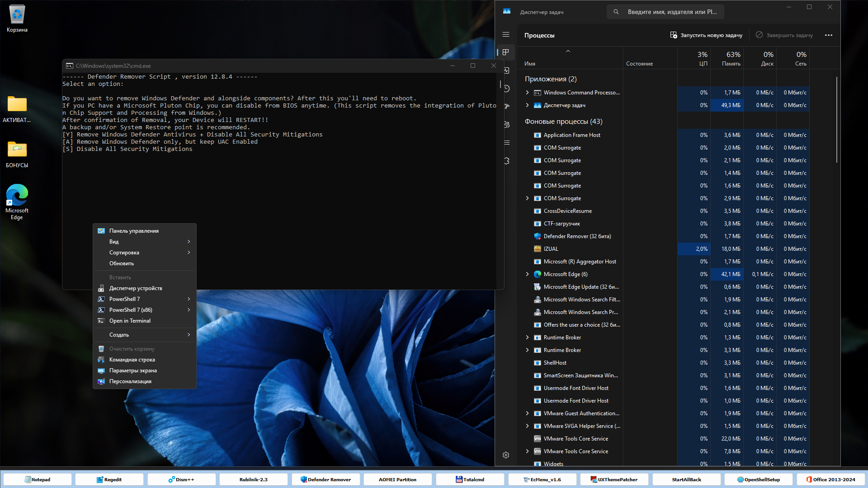Expand VMware SVGA Helper Service group

click(x=527, y=426)
